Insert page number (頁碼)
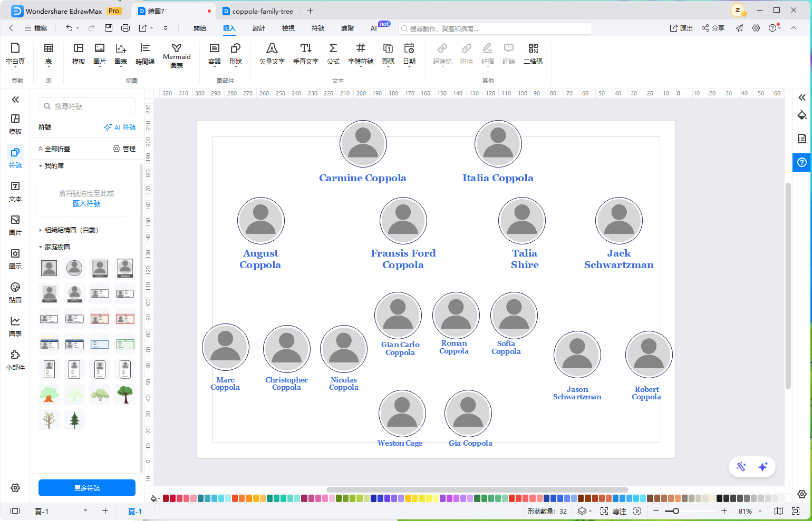 [x=388, y=54]
